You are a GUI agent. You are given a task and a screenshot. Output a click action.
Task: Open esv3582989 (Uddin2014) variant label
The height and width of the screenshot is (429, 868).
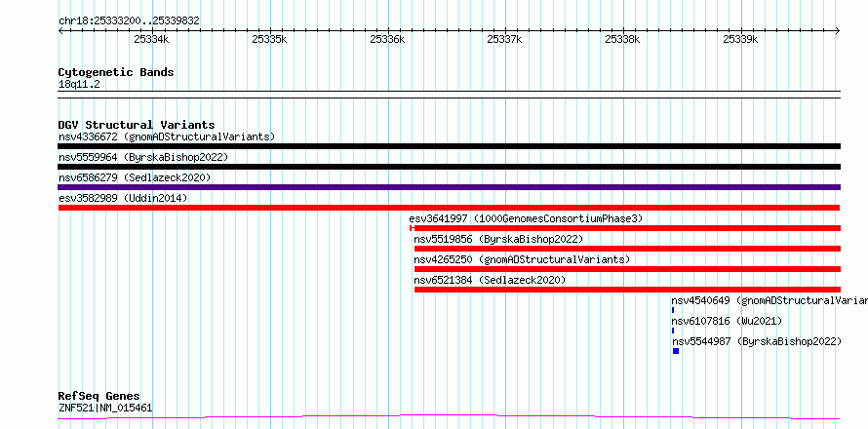click(x=123, y=198)
